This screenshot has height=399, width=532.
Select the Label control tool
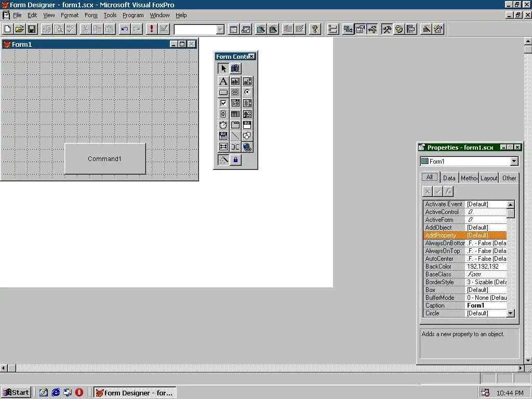tap(223, 82)
